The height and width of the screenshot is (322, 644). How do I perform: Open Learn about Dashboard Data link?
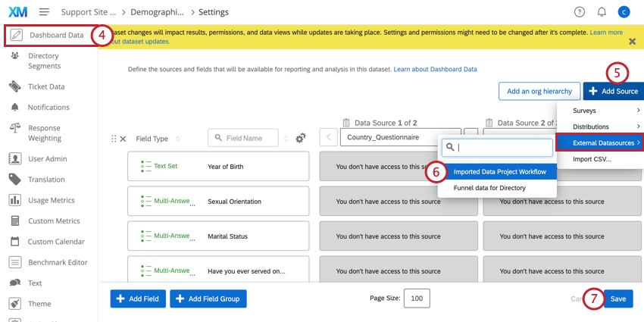(x=435, y=70)
